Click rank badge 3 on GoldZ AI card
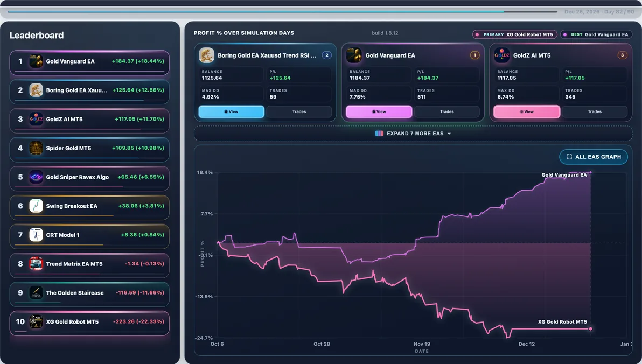642x364 pixels. (623, 55)
